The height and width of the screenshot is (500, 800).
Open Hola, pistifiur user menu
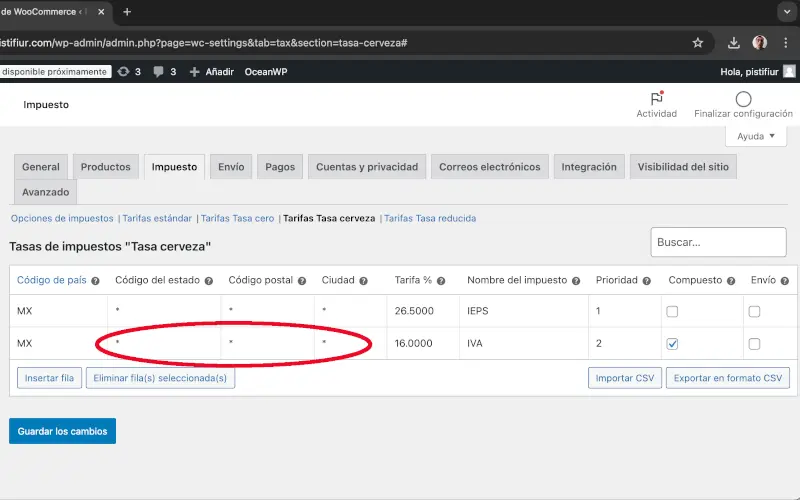758,71
